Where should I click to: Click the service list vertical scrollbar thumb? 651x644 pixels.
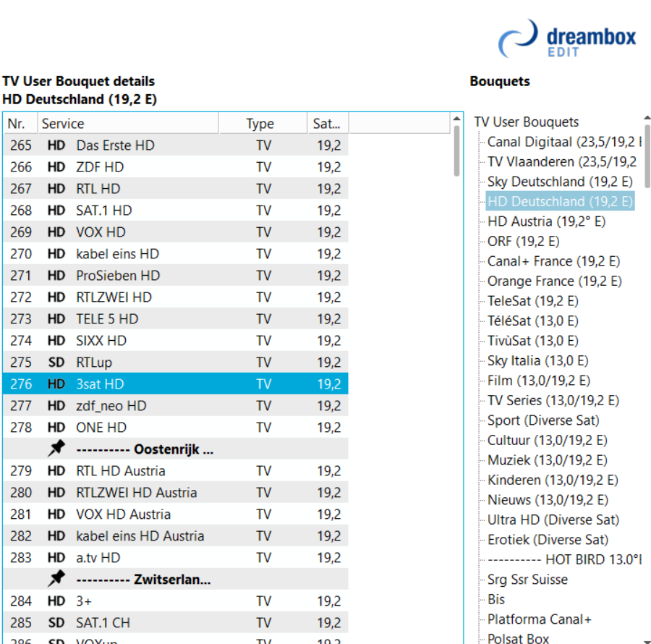click(456, 151)
